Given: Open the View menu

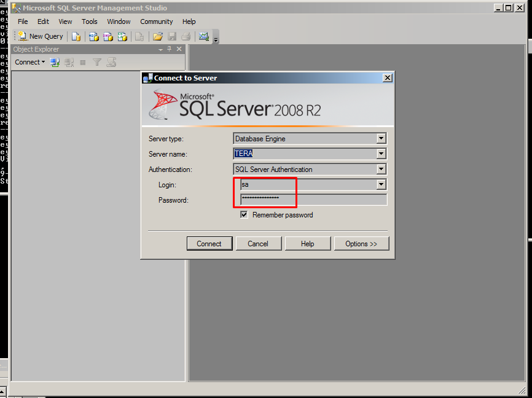Looking at the screenshot, I should [x=65, y=21].
